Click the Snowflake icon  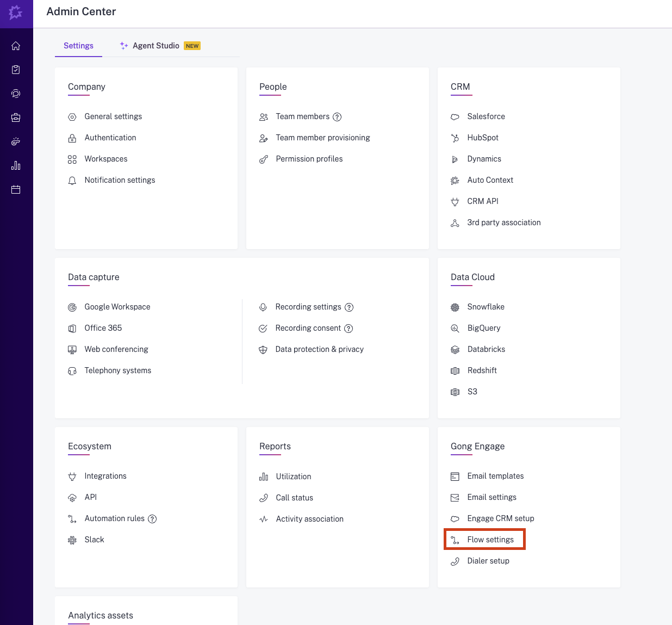pos(455,307)
